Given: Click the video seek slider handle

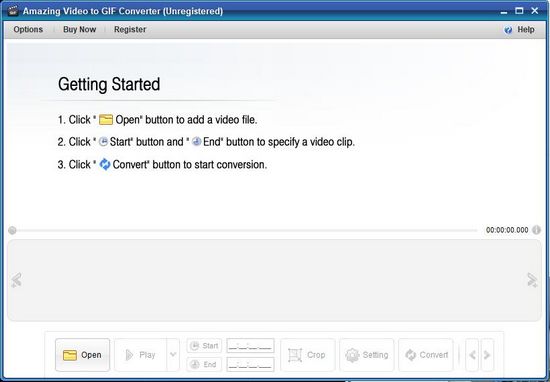Looking at the screenshot, I should click(12, 230).
